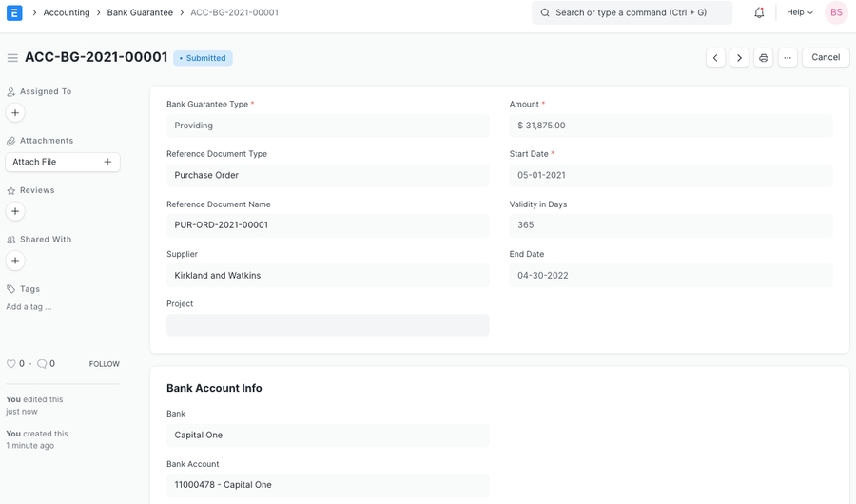Toggle the sidebar hamburger menu
This screenshot has height=504, width=856.
pos(12,58)
